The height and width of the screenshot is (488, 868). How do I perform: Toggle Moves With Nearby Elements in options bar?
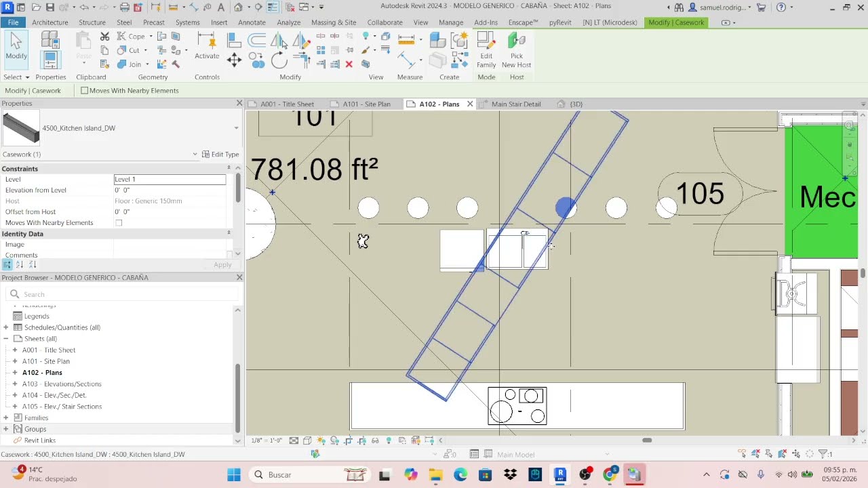pyautogui.click(x=85, y=90)
